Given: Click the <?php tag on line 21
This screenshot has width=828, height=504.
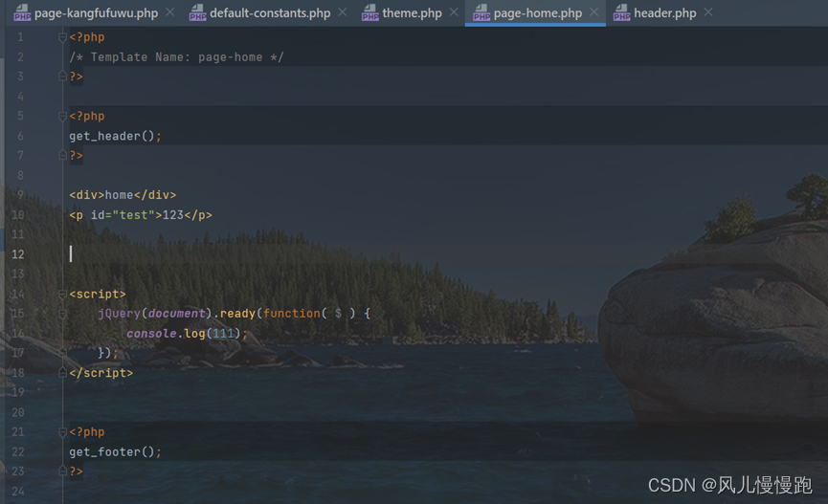Looking at the screenshot, I should (87, 431).
